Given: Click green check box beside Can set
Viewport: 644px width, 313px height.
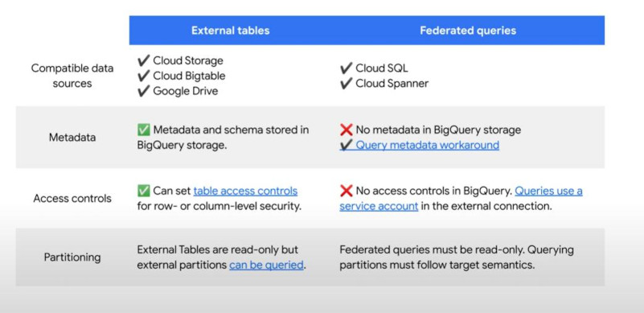Looking at the screenshot, I should pos(143,191).
